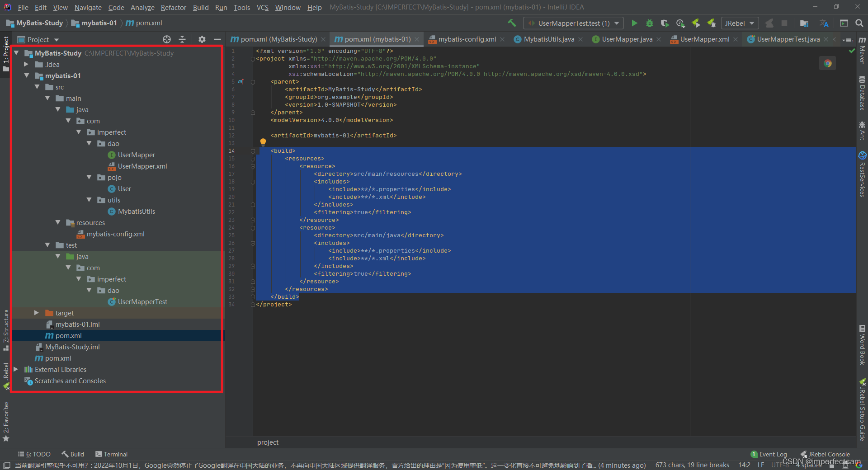Viewport: 868px width, 470px height.
Task: Start debugging with the green bug icon
Action: pos(650,23)
